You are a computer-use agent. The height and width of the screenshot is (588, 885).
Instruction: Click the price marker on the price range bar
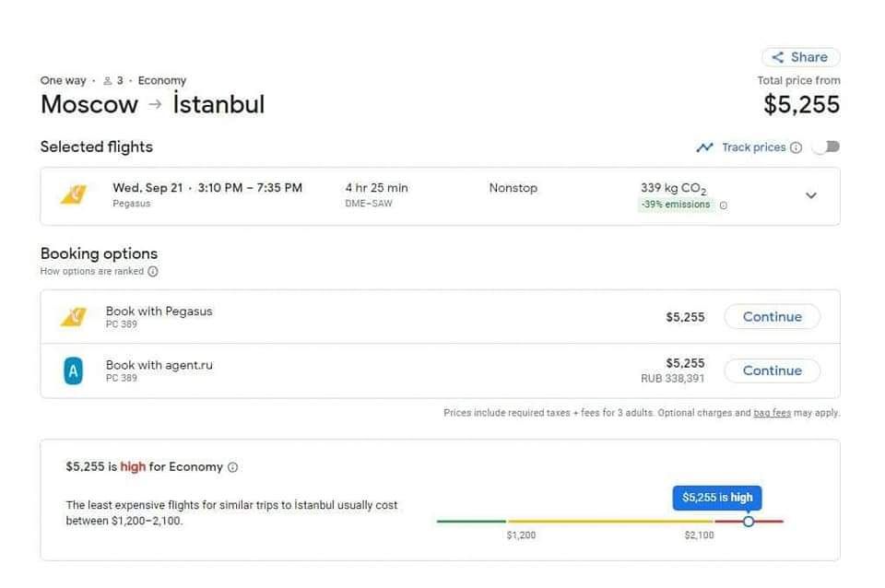tap(749, 522)
